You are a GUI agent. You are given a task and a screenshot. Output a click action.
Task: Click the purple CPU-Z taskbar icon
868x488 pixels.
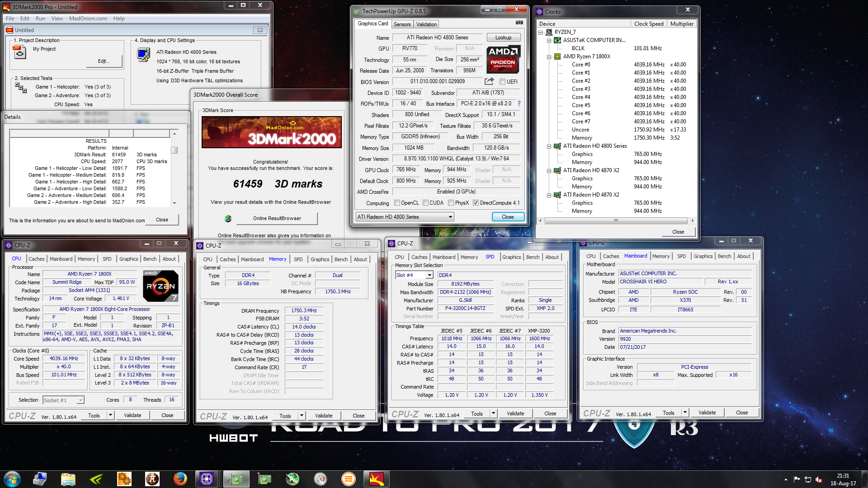207,479
